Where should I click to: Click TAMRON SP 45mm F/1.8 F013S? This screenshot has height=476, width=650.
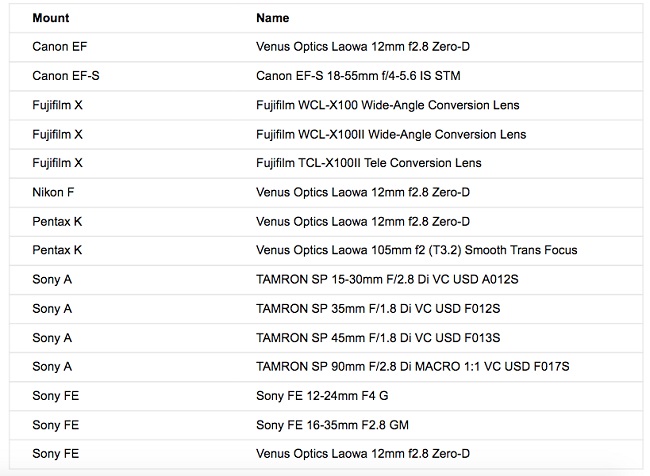pyautogui.click(x=378, y=338)
